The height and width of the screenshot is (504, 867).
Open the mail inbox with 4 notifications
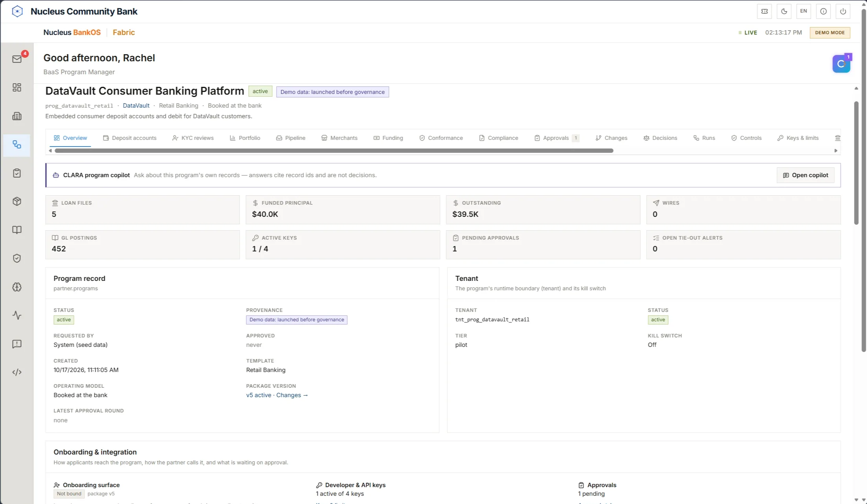coord(17,59)
